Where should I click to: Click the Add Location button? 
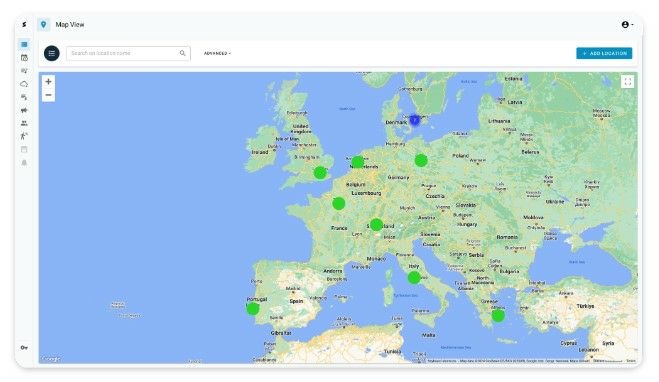point(604,53)
